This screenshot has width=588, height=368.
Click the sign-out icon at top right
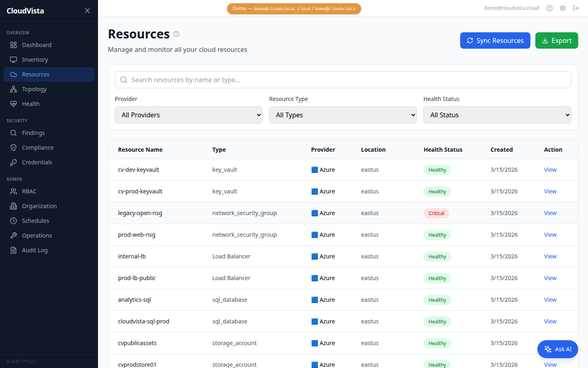tap(576, 8)
